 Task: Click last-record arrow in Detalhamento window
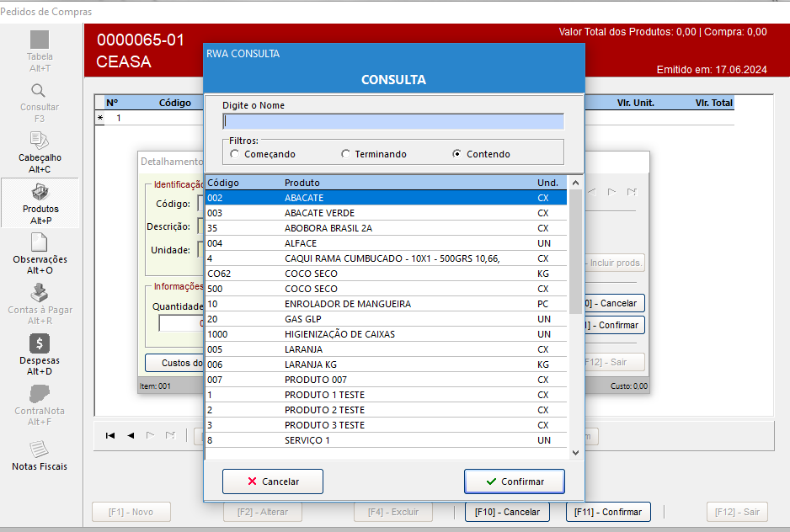tap(632, 192)
